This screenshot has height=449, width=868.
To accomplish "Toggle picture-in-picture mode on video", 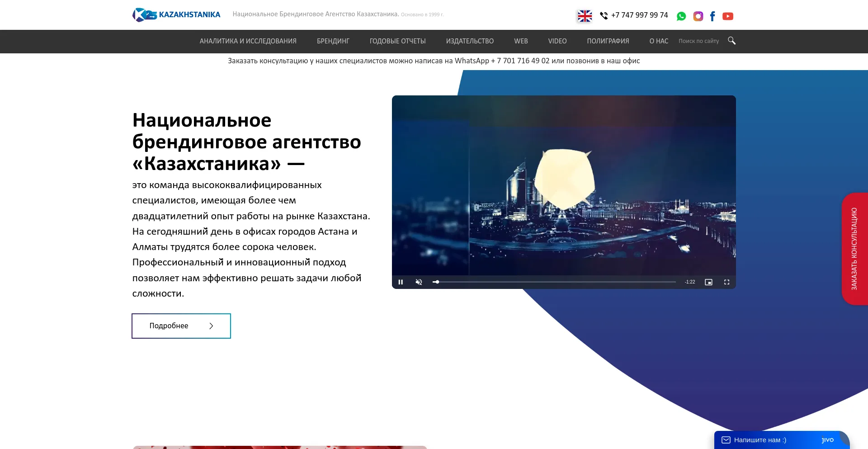I will coord(708,282).
